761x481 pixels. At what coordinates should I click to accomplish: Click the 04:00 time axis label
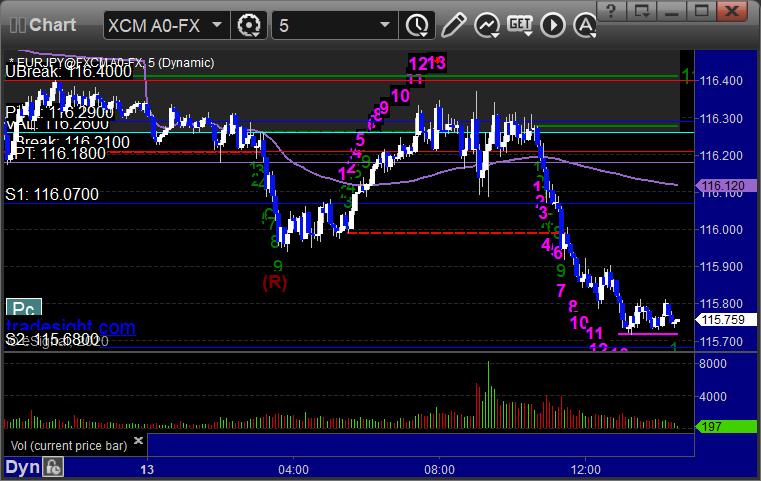click(293, 470)
